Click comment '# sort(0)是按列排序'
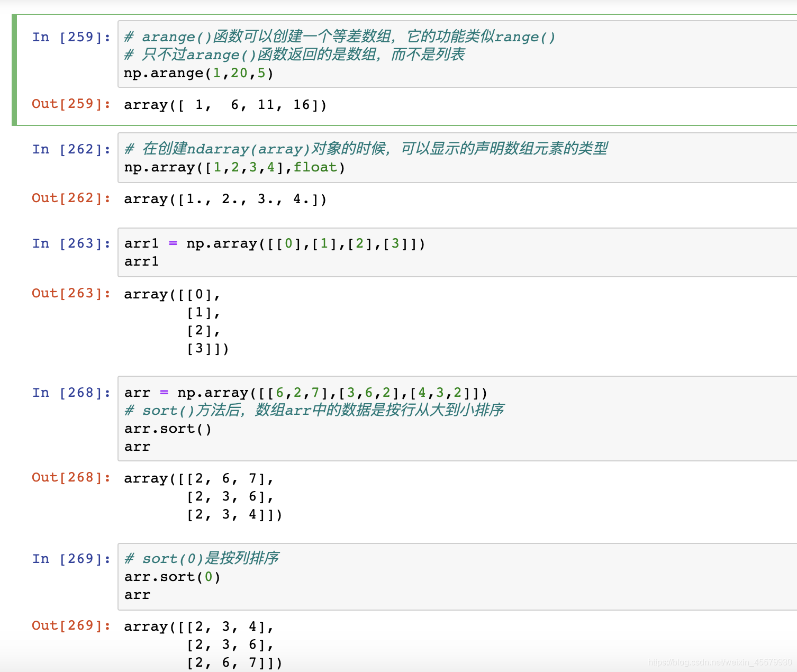 click(x=202, y=558)
